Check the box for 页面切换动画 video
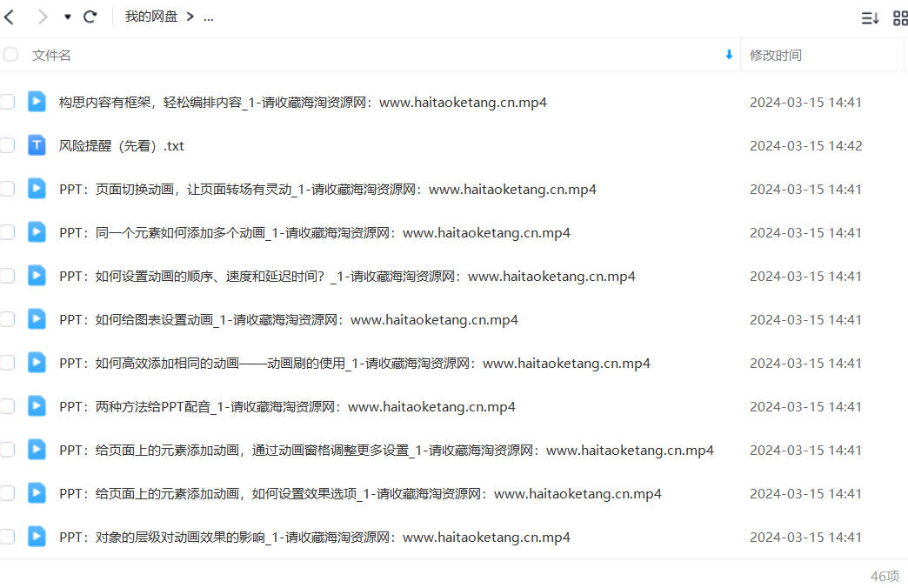The image size is (908, 588). (x=7, y=189)
